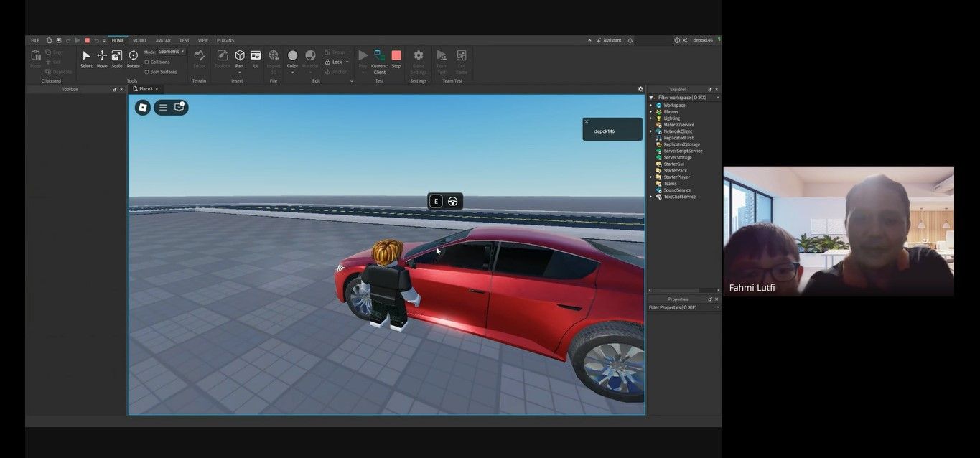Open the Toolbox from Insert group
Screen dimensions: 980x458
coord(223,59)
